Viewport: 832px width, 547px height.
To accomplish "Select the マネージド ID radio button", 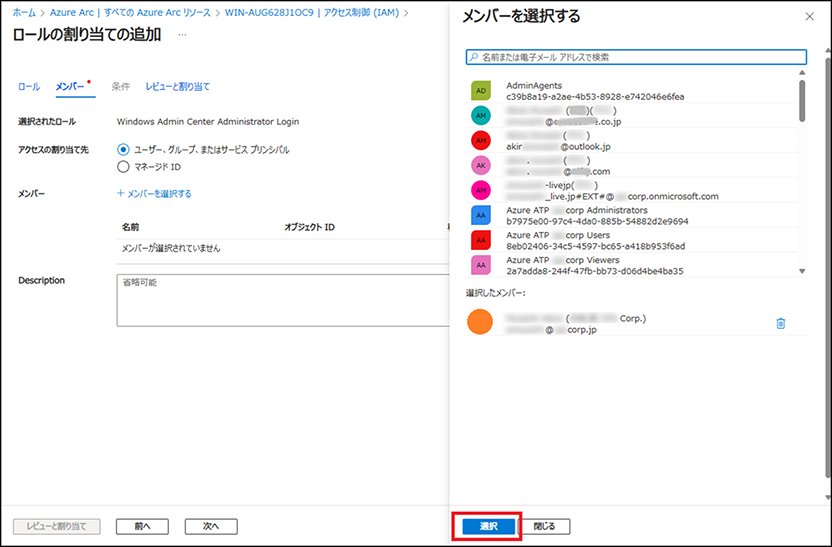I will tap(123, 167).
